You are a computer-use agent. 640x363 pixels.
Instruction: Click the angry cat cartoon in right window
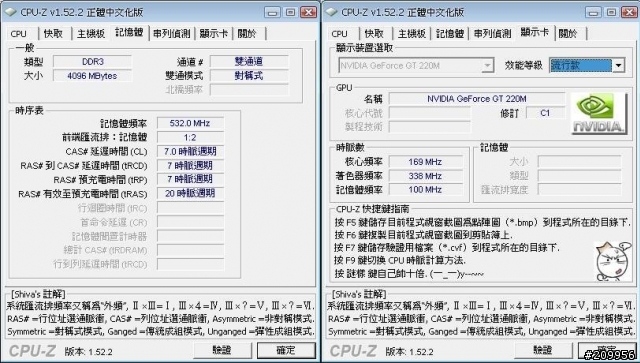click(x=613, y=262)
